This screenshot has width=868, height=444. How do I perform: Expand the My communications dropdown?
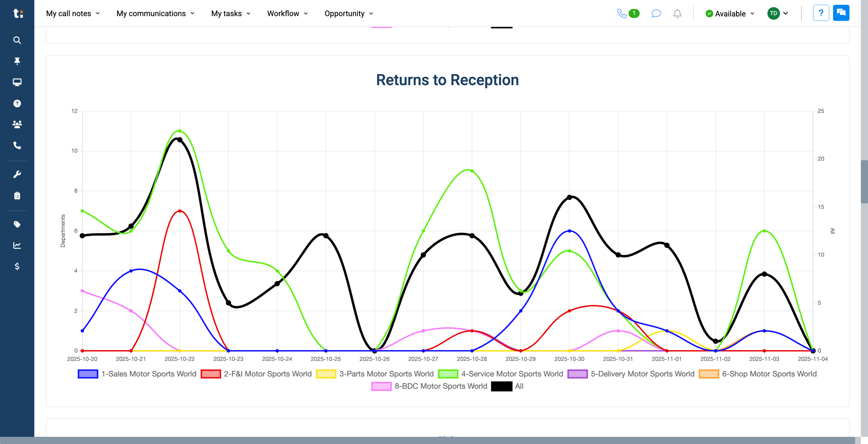[155, 13]
